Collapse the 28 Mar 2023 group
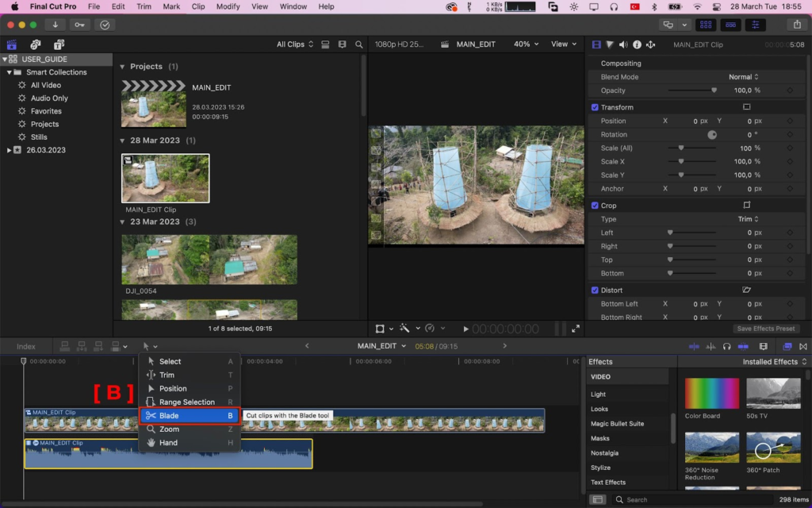 [122, 140]
